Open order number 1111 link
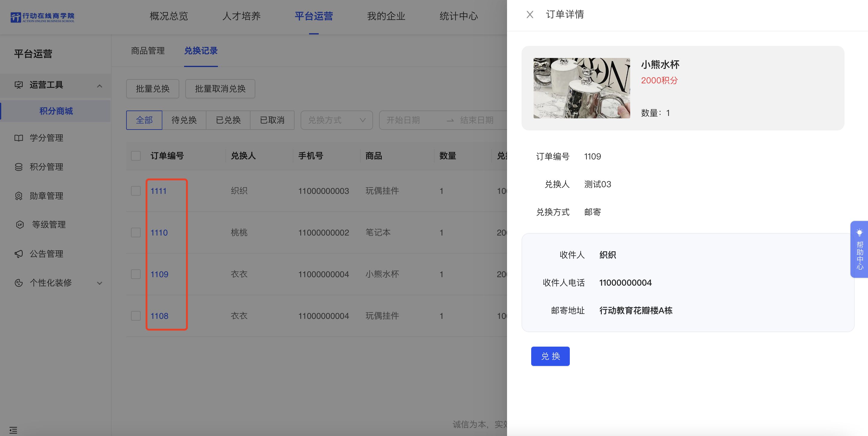Screen dimensions: 868x436 click(158, 191)
